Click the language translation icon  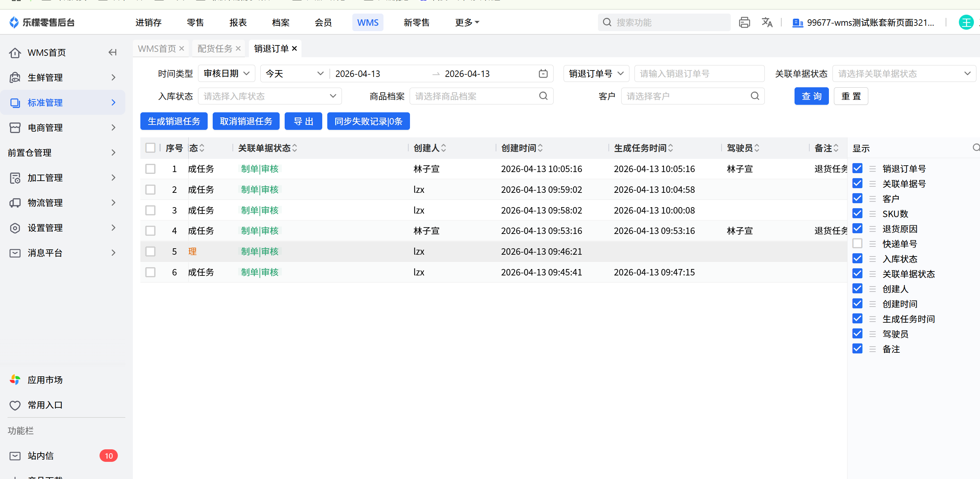[x=767, y=23]
